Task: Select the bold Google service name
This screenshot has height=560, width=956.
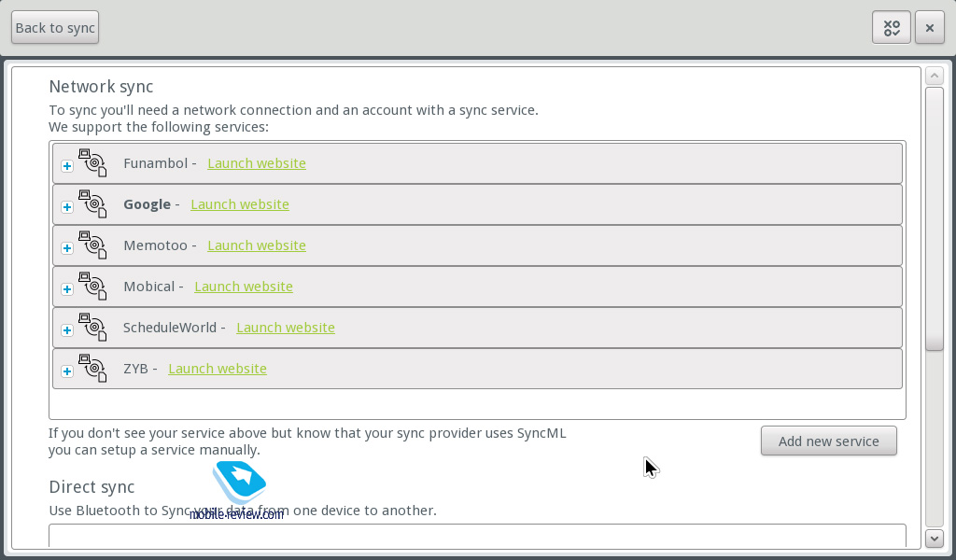Action: coord(147,204)
